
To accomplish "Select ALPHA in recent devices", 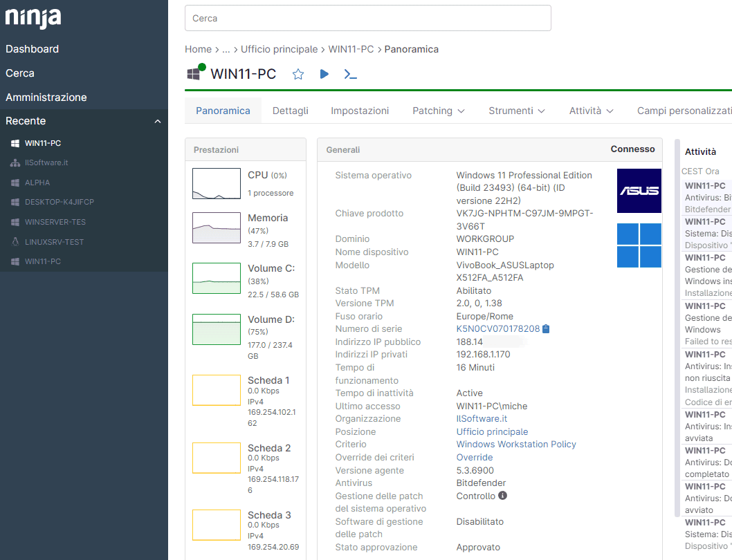I will 37,183.
